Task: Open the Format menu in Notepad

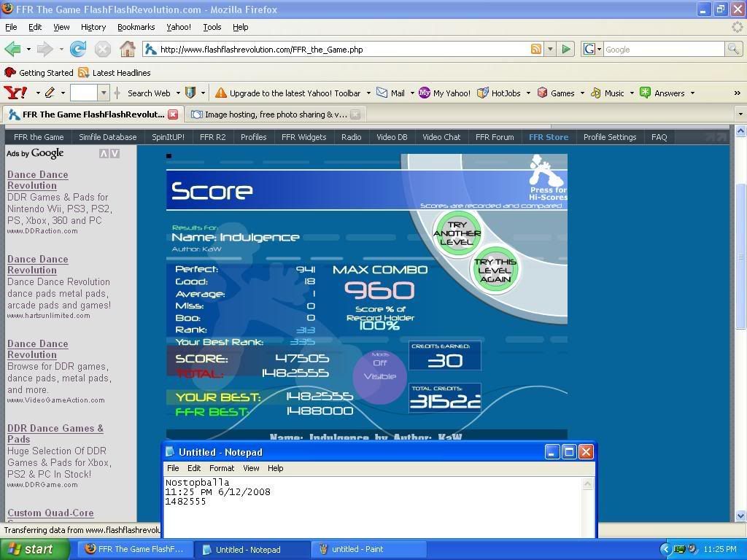Action: [221, 468]
